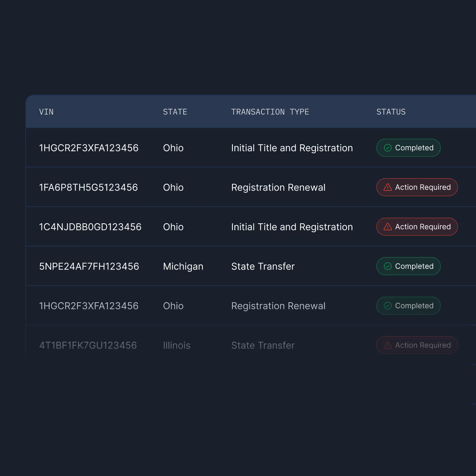
Task: Click the TRANSACTION TYPE column header
Action: point(270,112)
